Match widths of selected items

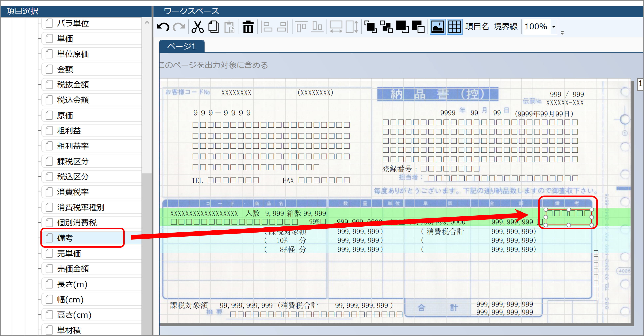click(336, 27)
